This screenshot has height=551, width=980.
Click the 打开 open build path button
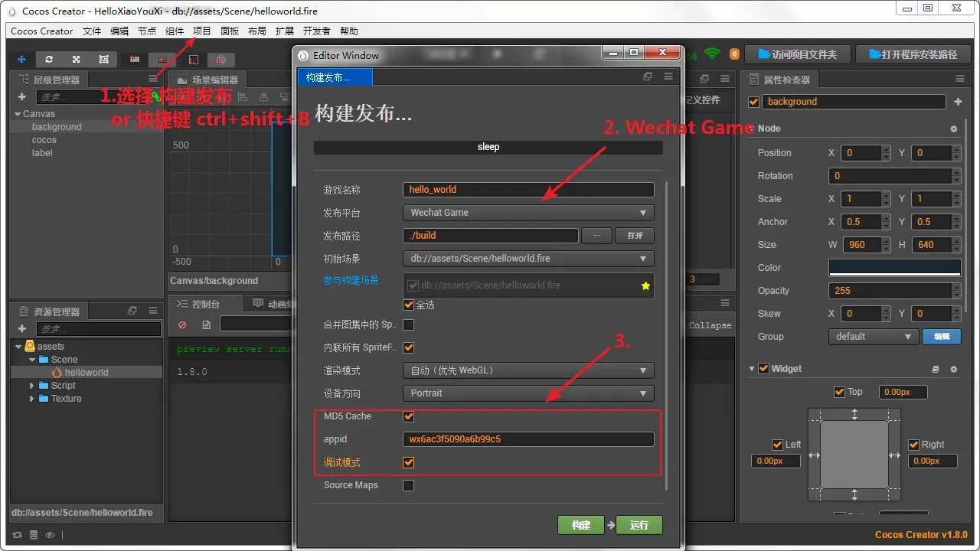[635, 236]
